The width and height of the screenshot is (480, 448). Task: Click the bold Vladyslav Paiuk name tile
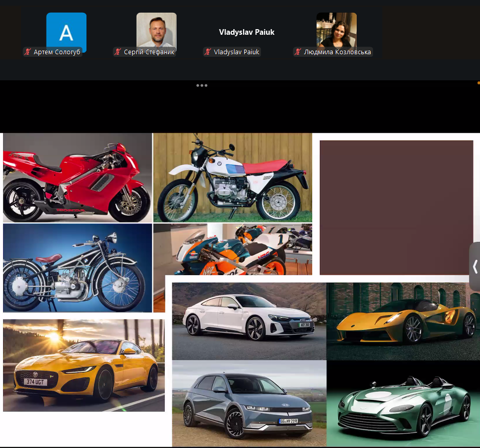[247, 32]
